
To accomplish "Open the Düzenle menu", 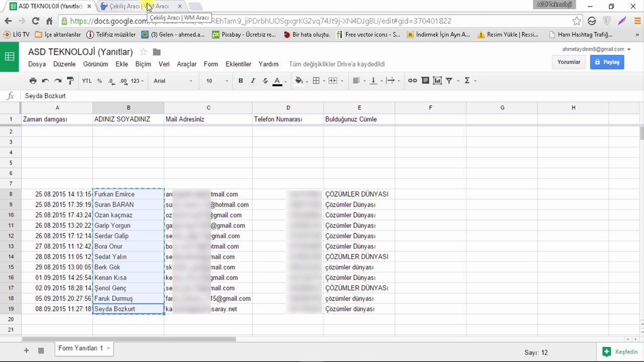I will click(64, 64).
